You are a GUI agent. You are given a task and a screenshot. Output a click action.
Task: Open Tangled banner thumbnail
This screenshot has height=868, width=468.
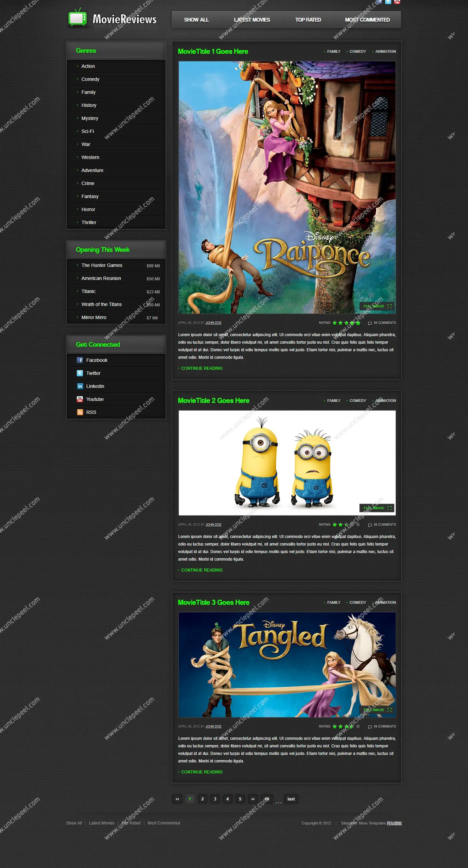click(287, 665)
